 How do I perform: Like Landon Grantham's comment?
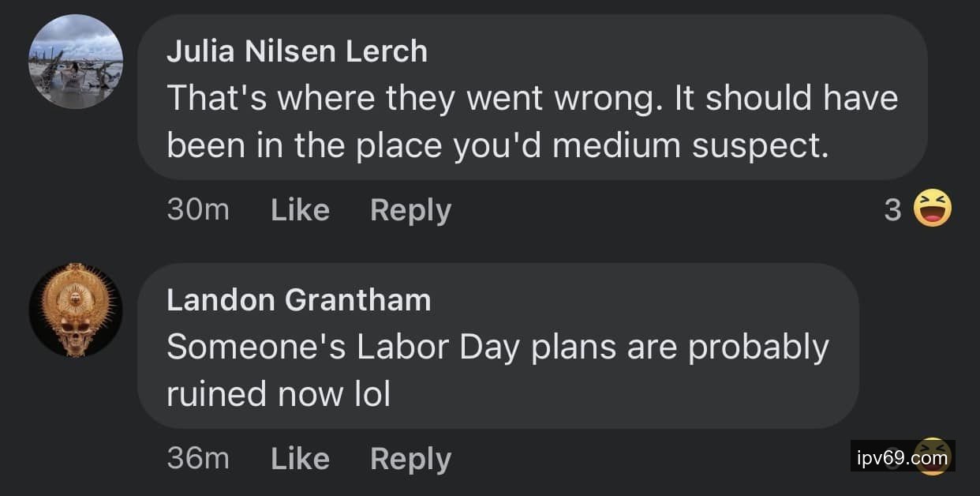click(300, 459)
